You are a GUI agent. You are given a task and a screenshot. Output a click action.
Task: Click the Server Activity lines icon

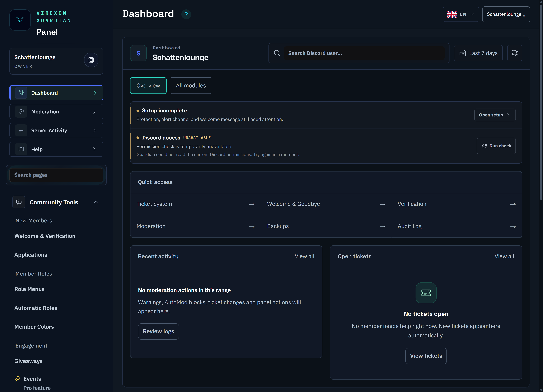(21, 130)
